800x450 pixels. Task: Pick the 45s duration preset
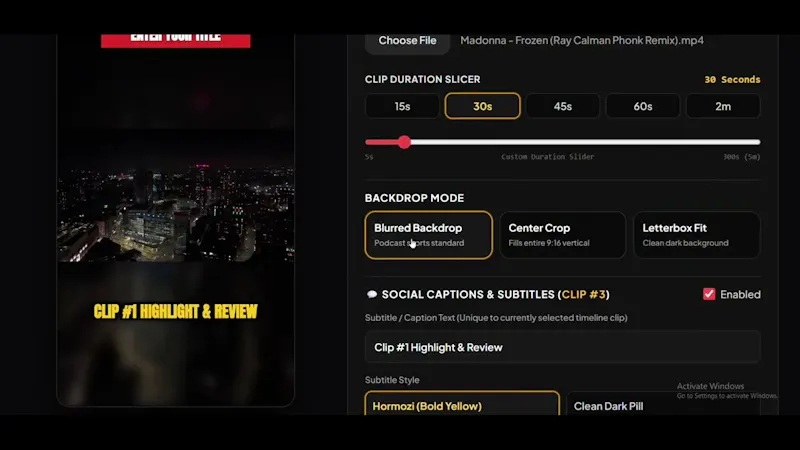tap(563, 106)
